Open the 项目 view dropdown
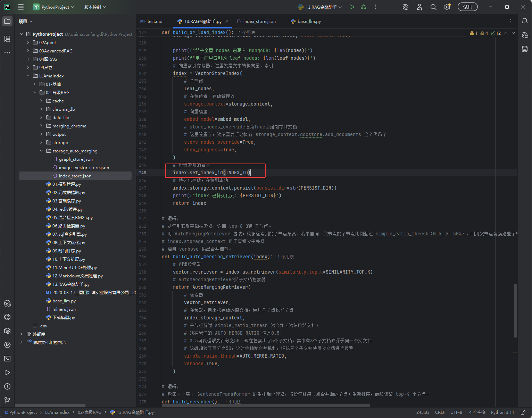532x418 pixels. point(26,22)
